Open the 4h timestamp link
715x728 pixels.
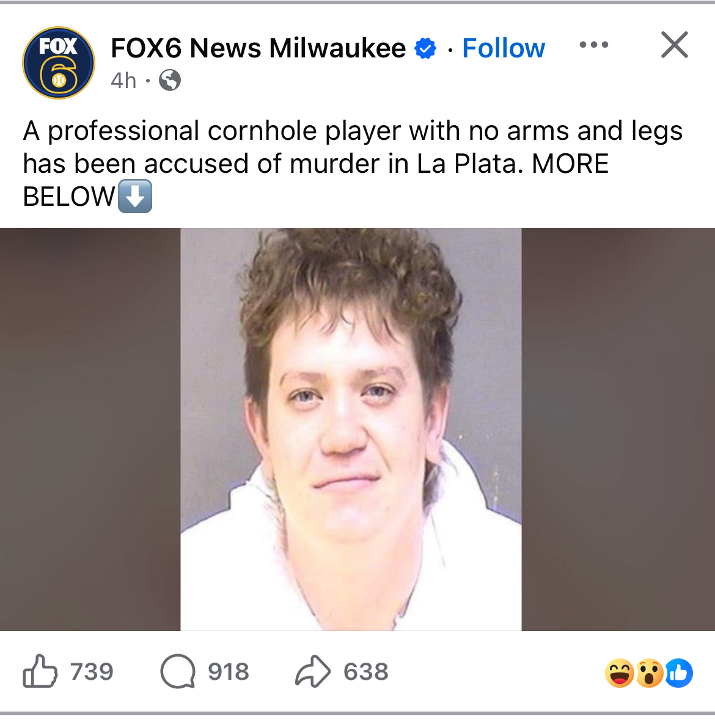coord(123,81)
